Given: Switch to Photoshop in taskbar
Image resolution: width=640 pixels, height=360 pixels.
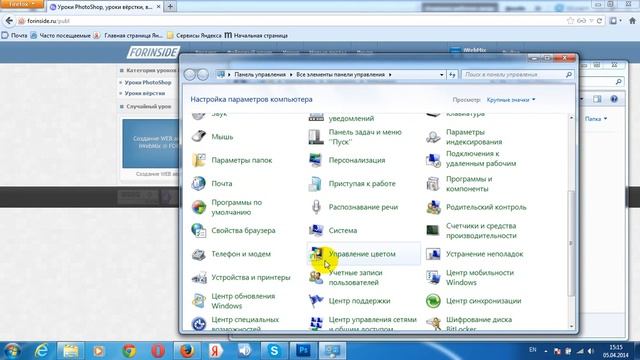Looking at the screenshot, I should coord(303,351).
